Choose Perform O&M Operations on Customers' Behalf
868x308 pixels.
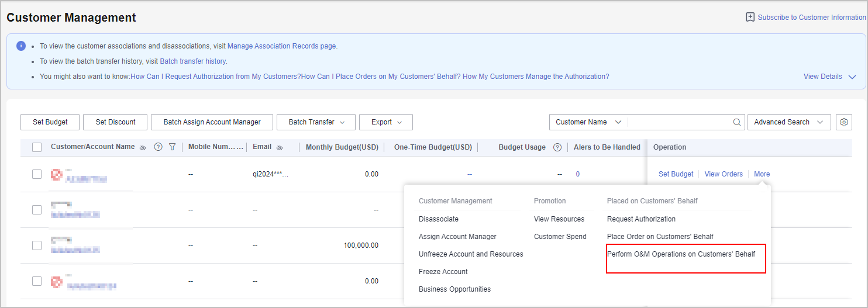tap(681, 254)
